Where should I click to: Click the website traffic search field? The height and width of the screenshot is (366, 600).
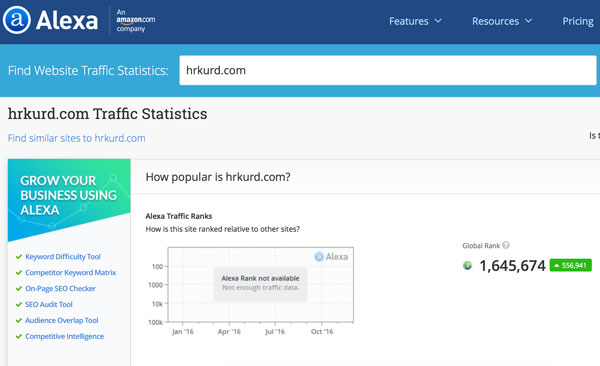click(388, 70)
